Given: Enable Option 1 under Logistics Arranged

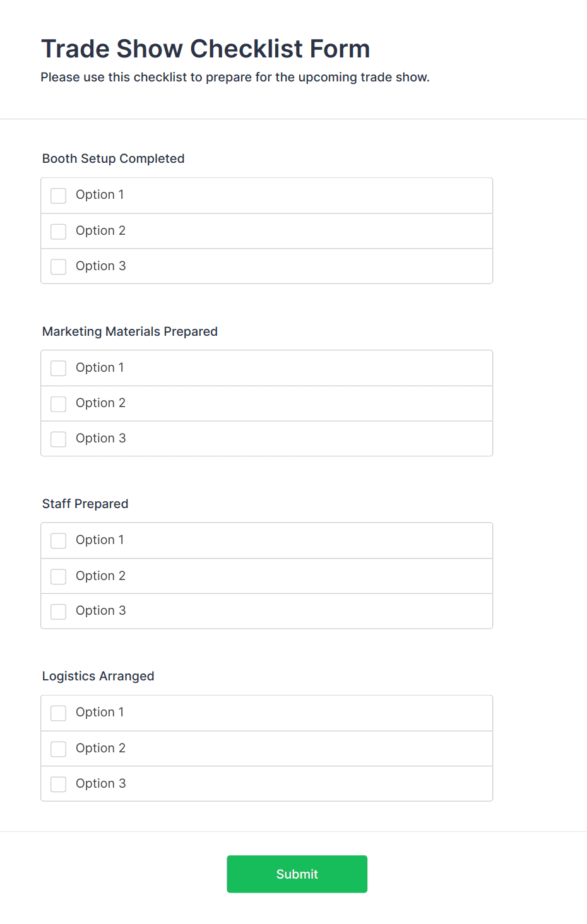Looking at the screenshot, I should coord(59,713).
